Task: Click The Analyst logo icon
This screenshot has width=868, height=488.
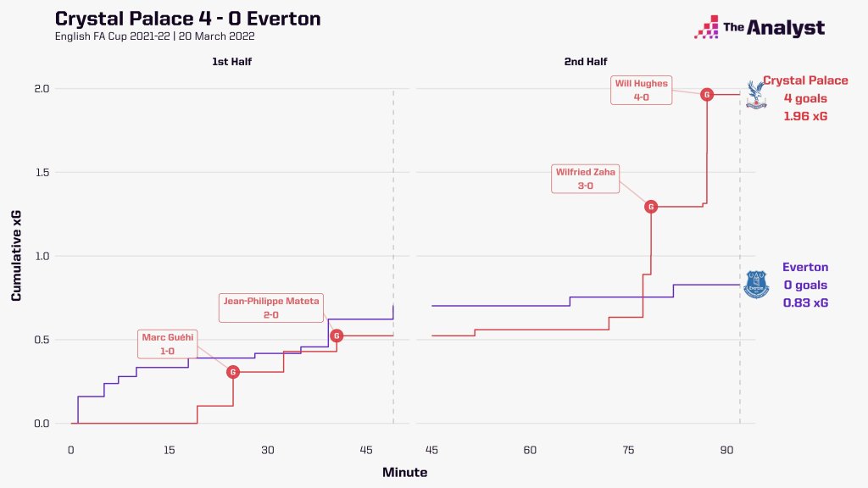Action: (706, 27)
